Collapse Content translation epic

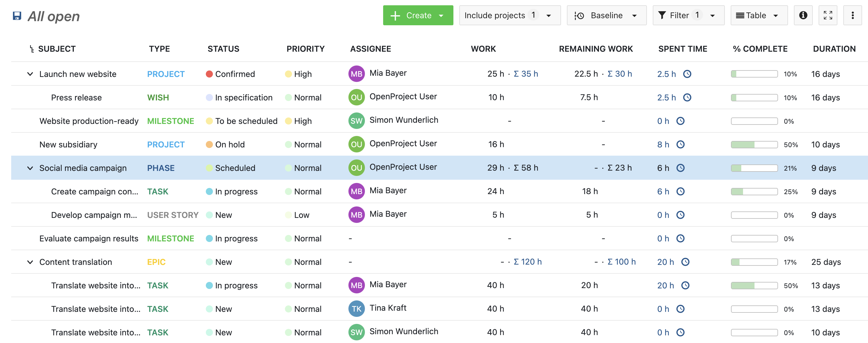[x=30, y=262]
